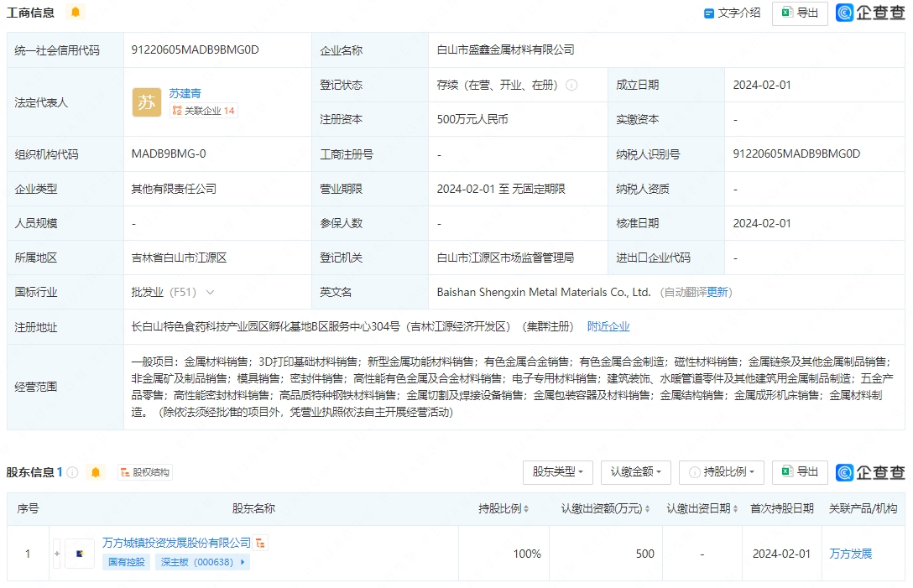Image resolution: width=913 pixels, height=588 pixels.
Task: Open 深主板 (000638) stock tag
Action: [202, 562]
